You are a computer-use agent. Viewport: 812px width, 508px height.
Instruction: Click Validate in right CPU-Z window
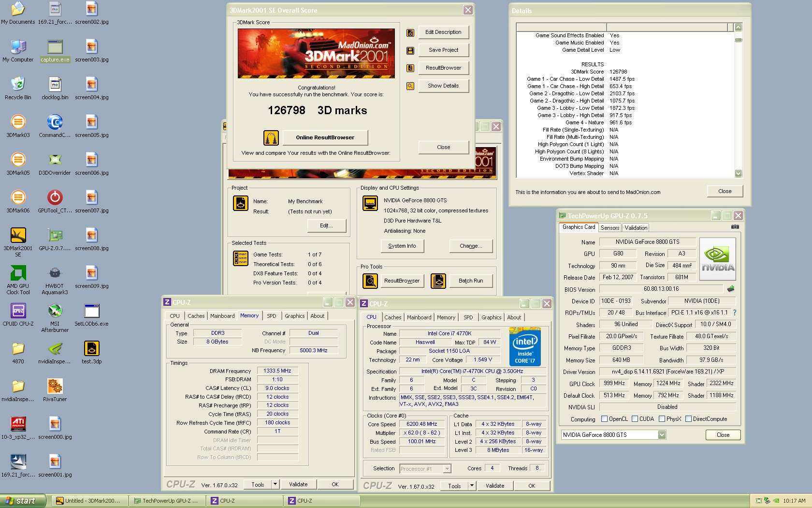click(495, 486)
